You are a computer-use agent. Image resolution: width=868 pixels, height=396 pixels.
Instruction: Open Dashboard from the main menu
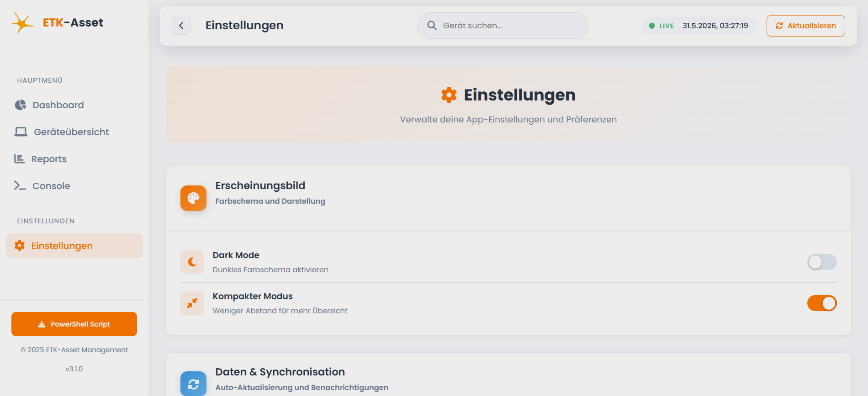pos(74,105)
